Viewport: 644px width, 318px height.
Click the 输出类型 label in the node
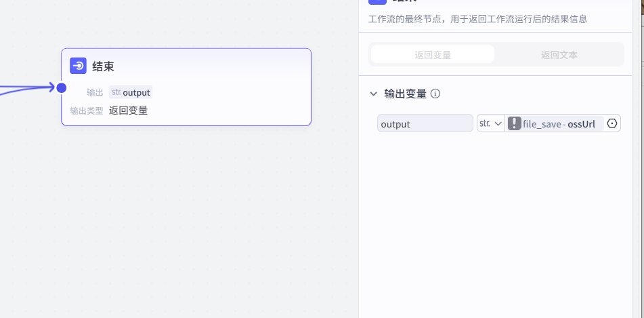point(87,110)
